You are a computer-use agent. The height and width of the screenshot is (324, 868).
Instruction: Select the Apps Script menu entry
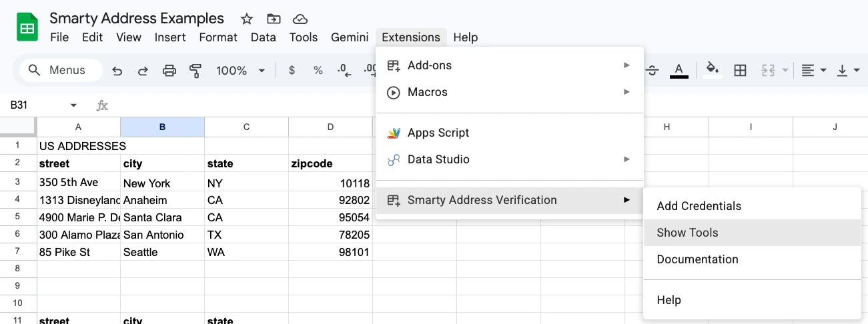tap(510, 133)
